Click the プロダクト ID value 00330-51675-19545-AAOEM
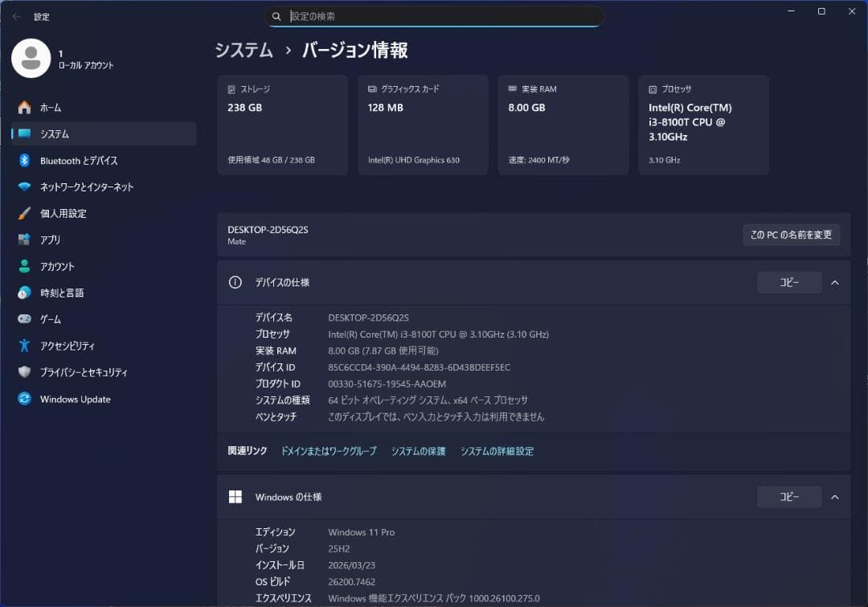 point(387,383)
